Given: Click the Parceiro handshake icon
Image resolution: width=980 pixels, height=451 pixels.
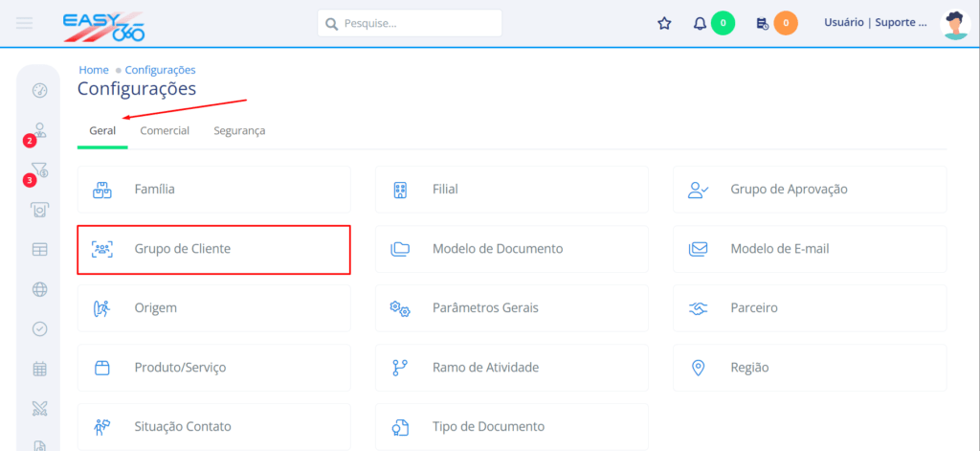Looking at the screenshot, I should pos(698,308).
